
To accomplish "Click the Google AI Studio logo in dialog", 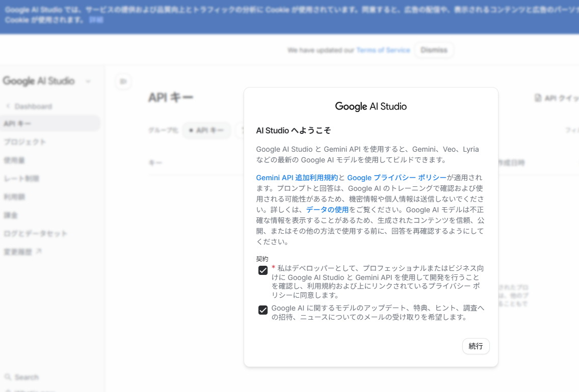I will (371, 106).
